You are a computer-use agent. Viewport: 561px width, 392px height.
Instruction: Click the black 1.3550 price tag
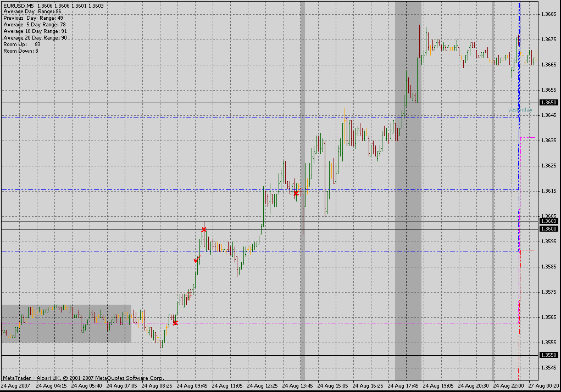pyautogui.click(x=548, y=355)
